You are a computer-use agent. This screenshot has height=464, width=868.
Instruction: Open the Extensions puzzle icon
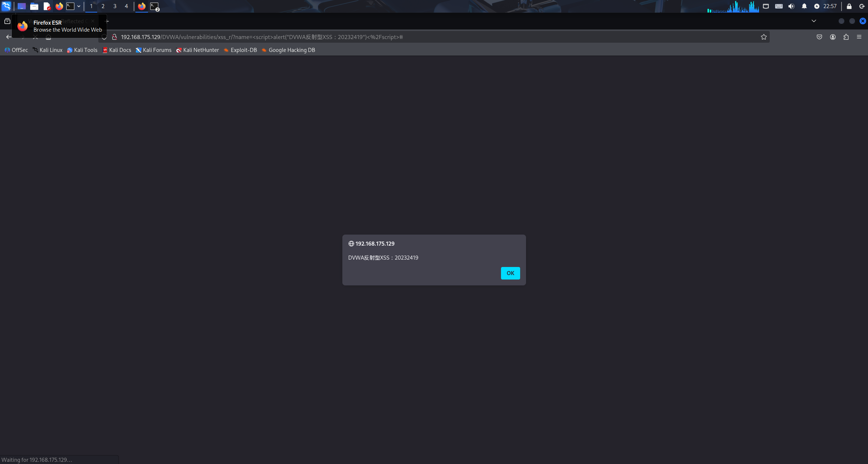846,37
